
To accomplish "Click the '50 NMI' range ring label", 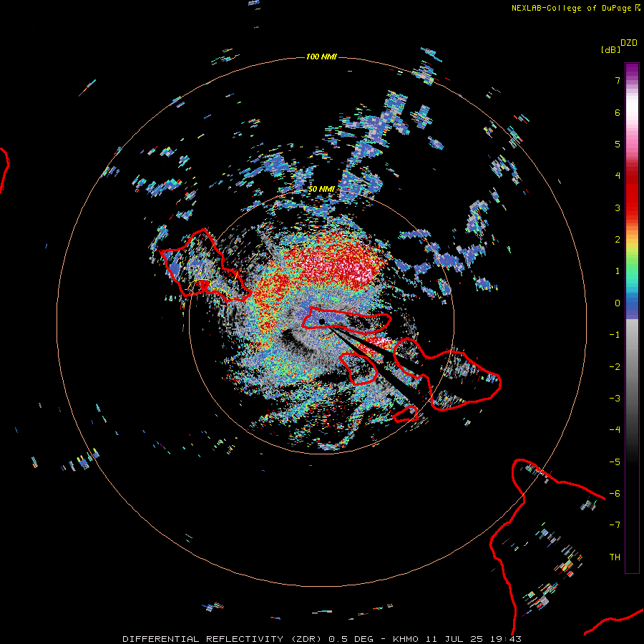I will tap(321, 189).
